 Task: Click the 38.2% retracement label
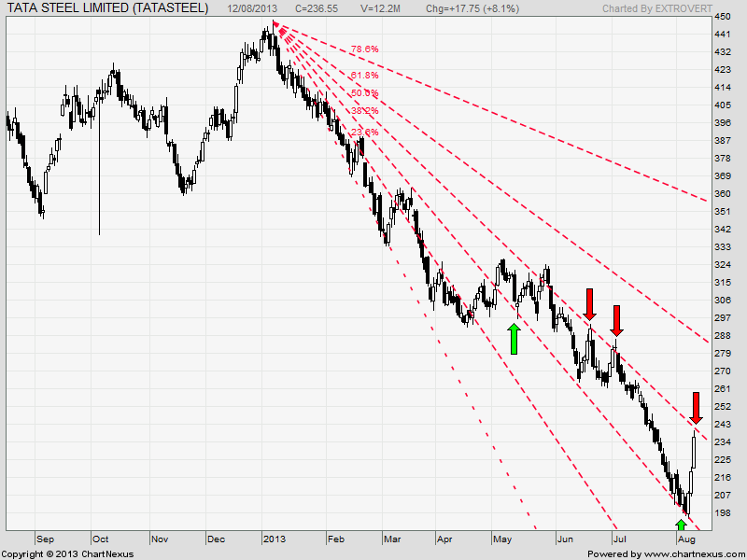pos(366,110)
